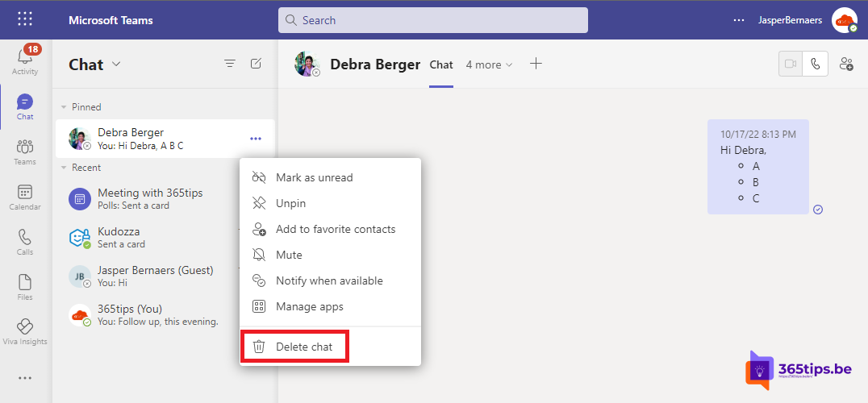Expand the Chat title dropdown chevron
This screenshot has height=403, width=868.
coord(116,64)
